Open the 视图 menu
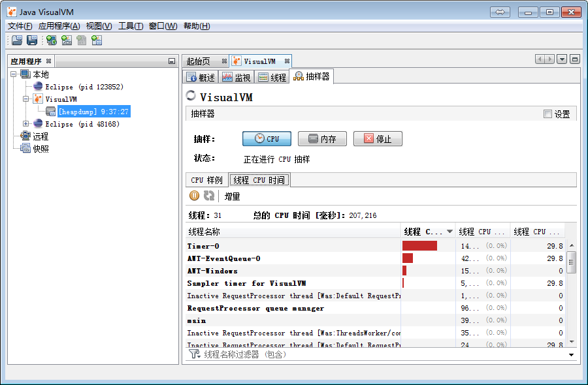The height and width of the screenshot is (385, 588). pyautogui.click(x=99, y=26)
